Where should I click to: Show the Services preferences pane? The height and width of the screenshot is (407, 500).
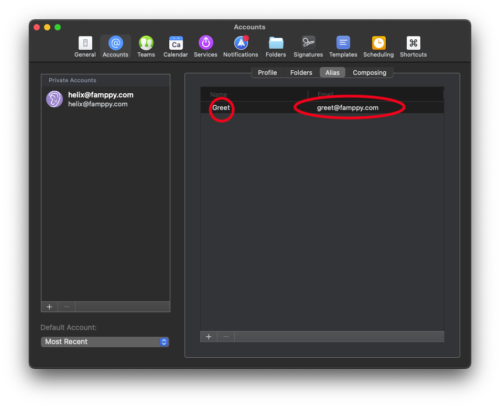(206, 47)
